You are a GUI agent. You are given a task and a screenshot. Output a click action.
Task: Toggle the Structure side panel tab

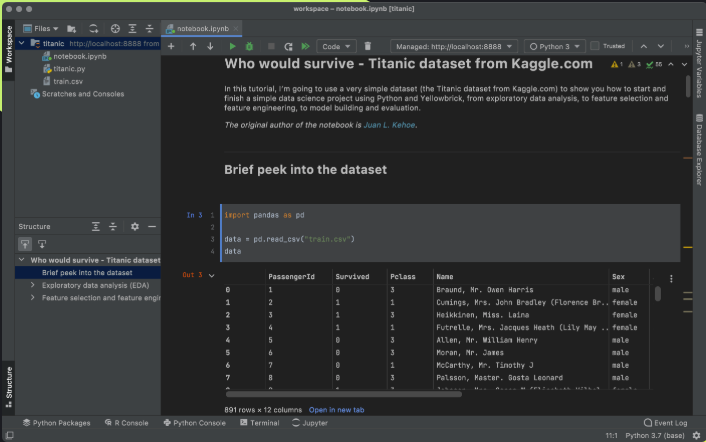[x=9, y=387]
